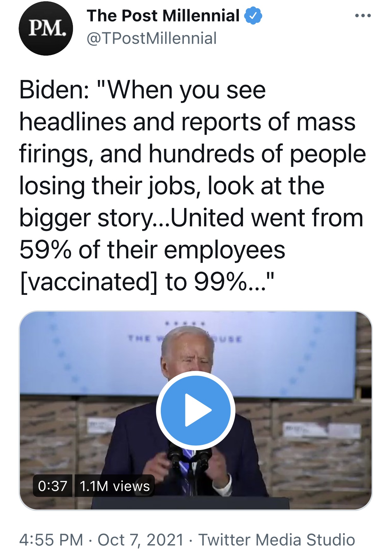This screenshot has height=553, width=392.
Task: Click "[vaccinated]" in the tweet text
Action: tap(88, 282)
